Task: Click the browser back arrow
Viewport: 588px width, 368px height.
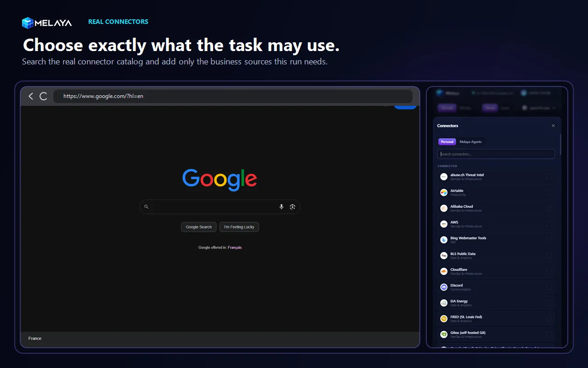Action: click(31, 96)
